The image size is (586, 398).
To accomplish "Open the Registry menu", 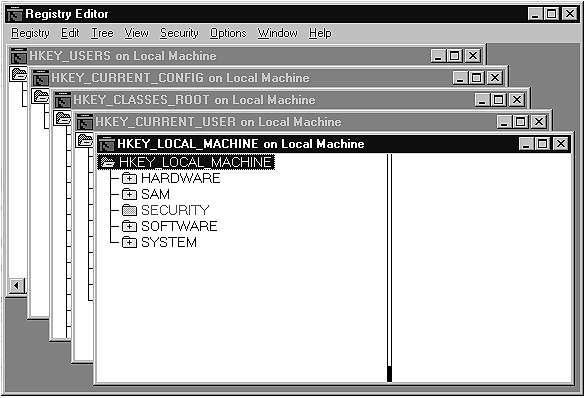I will coord(30,33).
